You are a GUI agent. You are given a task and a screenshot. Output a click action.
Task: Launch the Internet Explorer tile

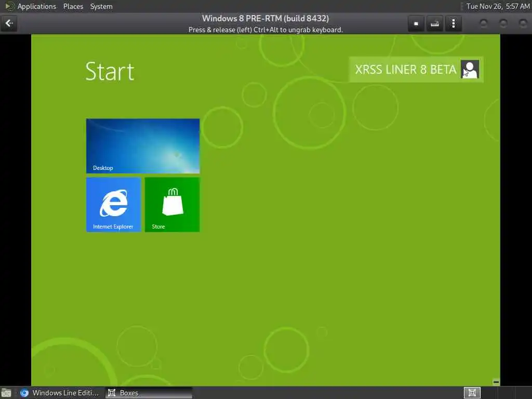pos(113,205)
